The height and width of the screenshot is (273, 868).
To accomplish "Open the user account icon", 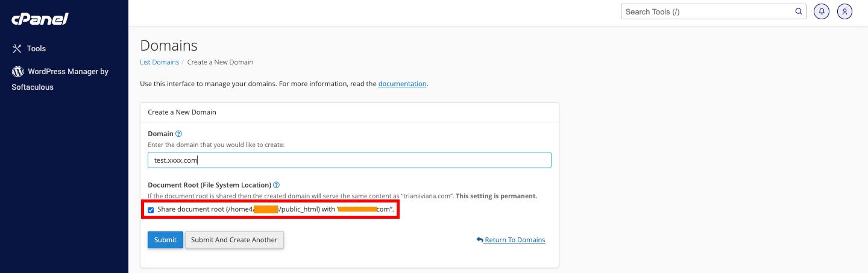I will pos(845,11).
